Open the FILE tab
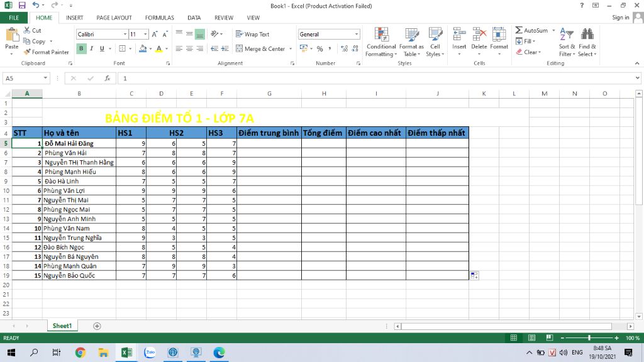This screenshot has width=644, height=362. click(14, 18)
